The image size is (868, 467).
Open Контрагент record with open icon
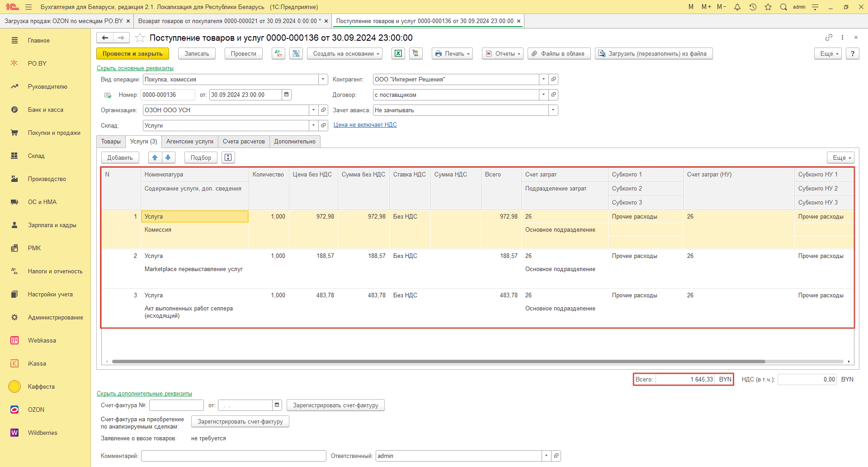(x=553, y=79)
